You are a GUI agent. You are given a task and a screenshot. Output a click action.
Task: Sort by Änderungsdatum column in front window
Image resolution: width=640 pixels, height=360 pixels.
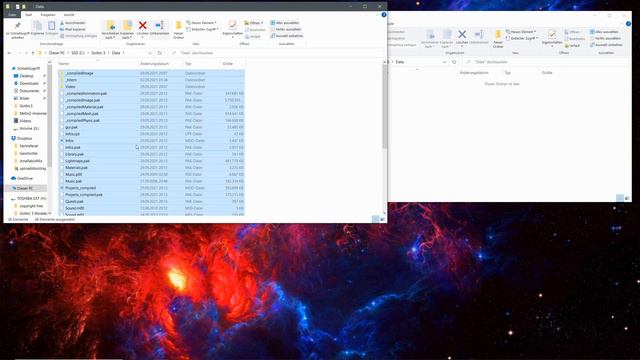pos(154,64)
